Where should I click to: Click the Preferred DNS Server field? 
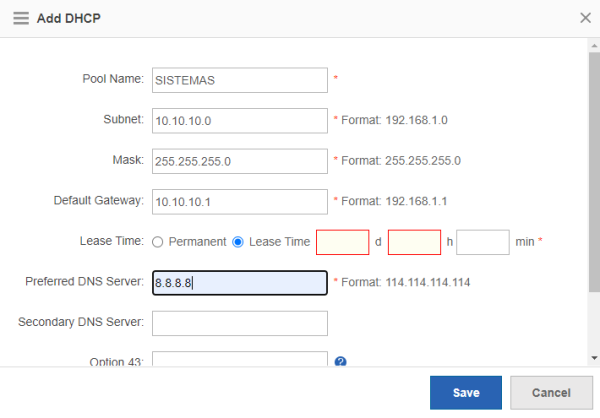point(240,283)
